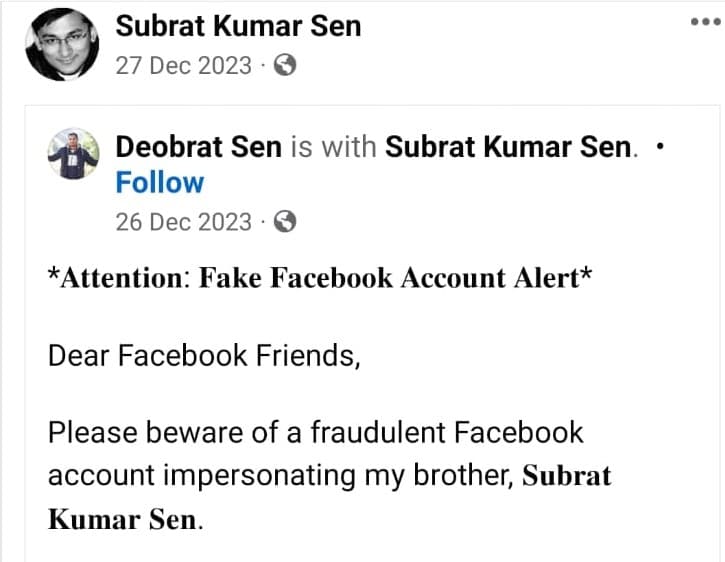Click the bold 'Subrat' in the post body

click(567, 475)
